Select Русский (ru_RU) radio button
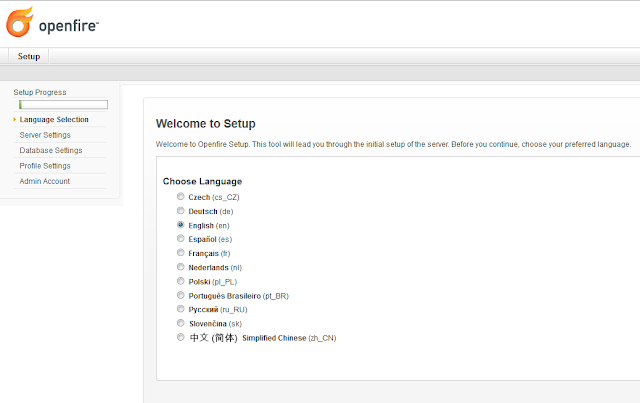 pos(181,310)
